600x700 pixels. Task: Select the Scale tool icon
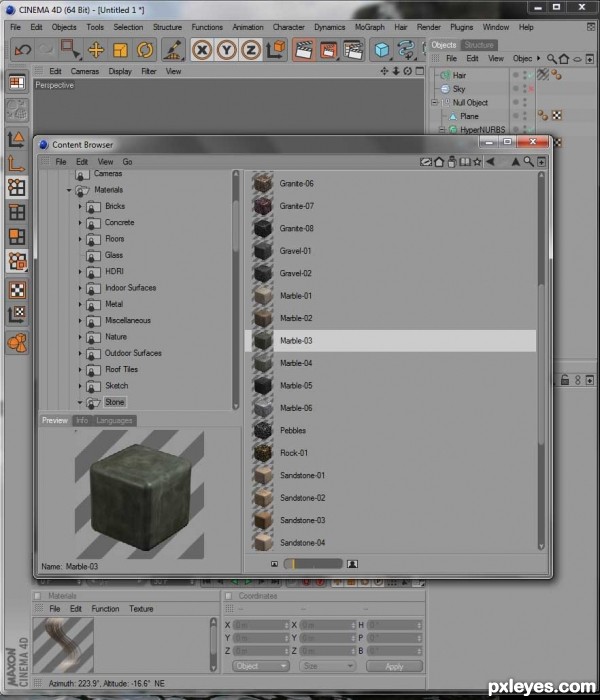(x=121, y=50)
